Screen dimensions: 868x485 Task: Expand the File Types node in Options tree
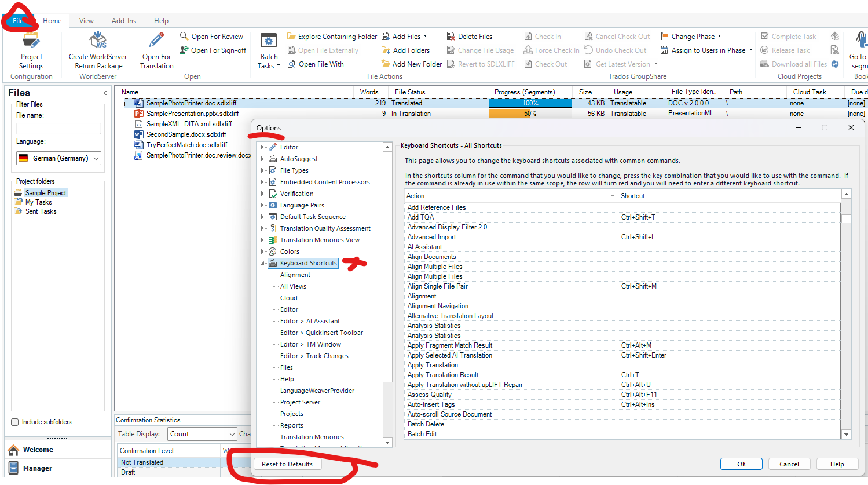tap(262, 170)
